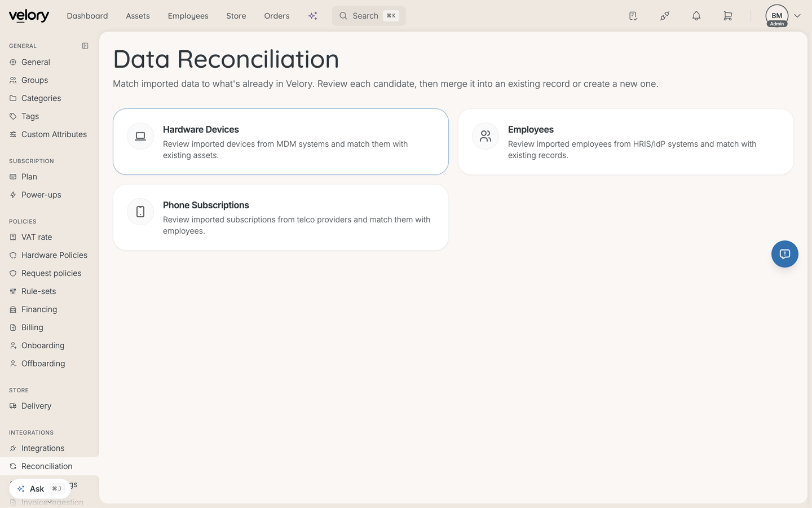Open the AI sparkle icon in top navigation
Viewport: 812px width, 508px height.
pos(313,16)
